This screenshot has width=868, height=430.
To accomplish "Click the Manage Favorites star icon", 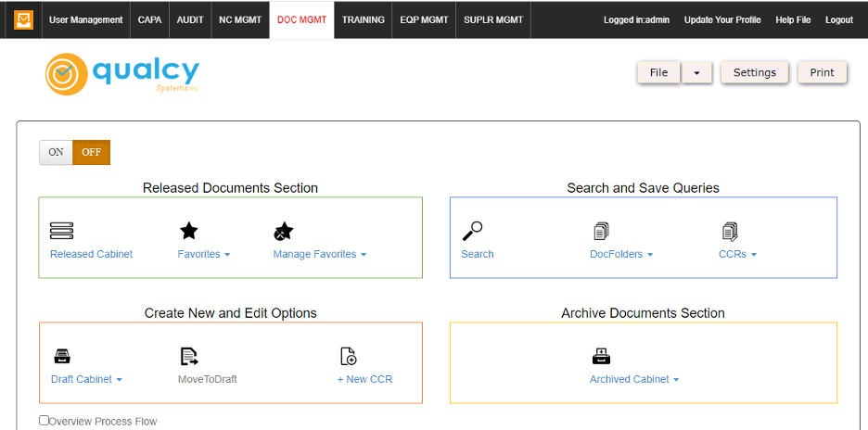I will (x=284, y=231).
